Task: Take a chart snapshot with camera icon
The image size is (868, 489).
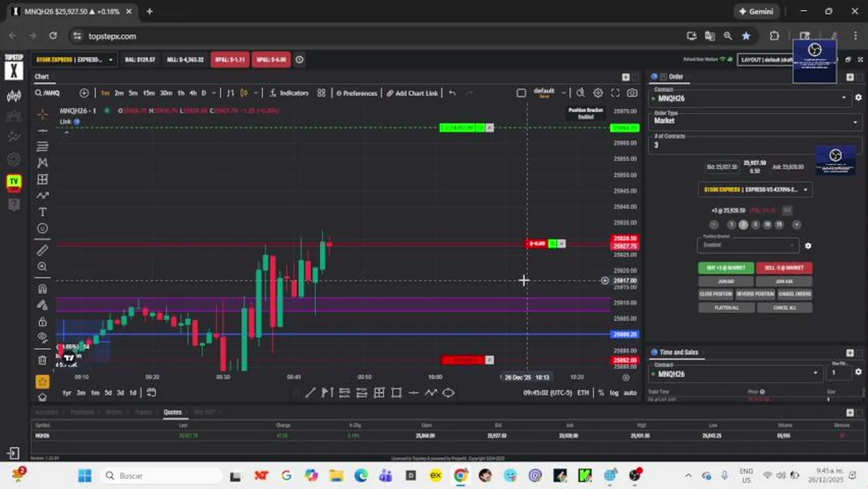Action: click(x=632, y=93)
